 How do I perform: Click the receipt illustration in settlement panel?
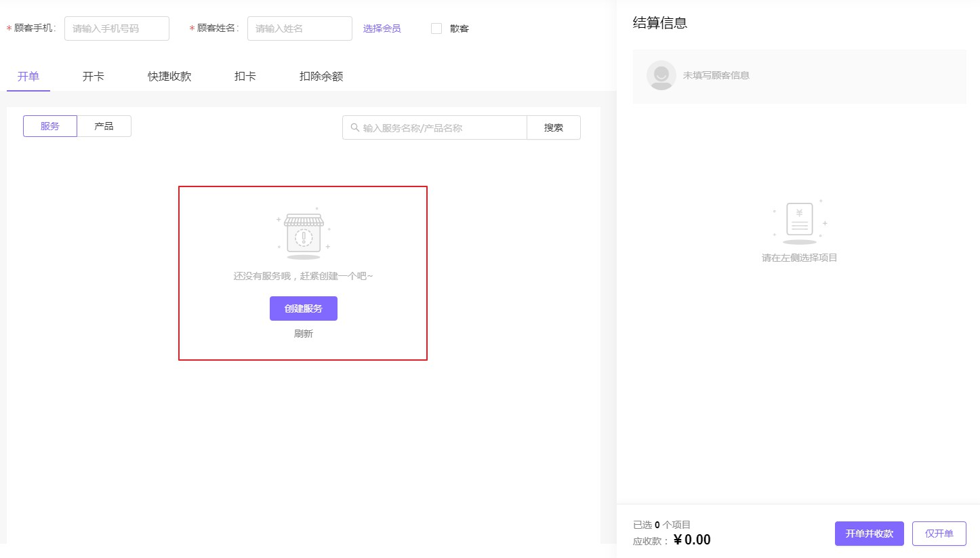(800, 222)
